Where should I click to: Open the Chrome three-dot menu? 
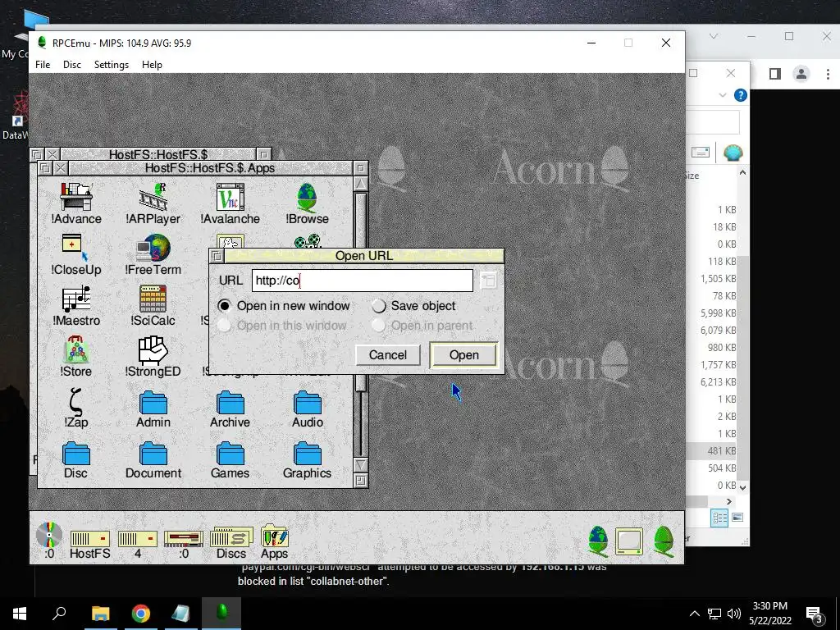click(x=828, y=74)
